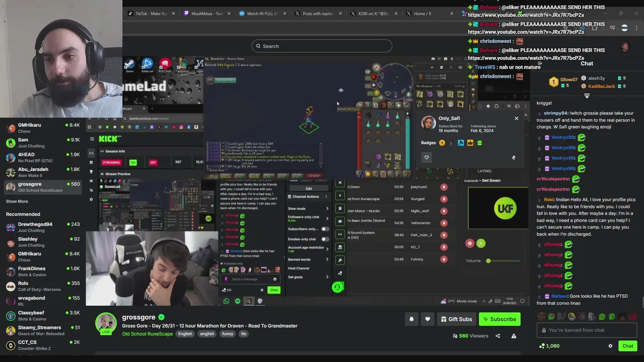Open Only_Safi profile avatar
Image resolution: width=644 pixels, height=362 pixels.
click(428, 122)
